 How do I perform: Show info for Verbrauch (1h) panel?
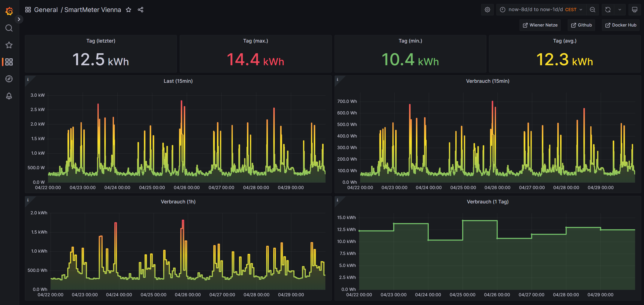28,200
